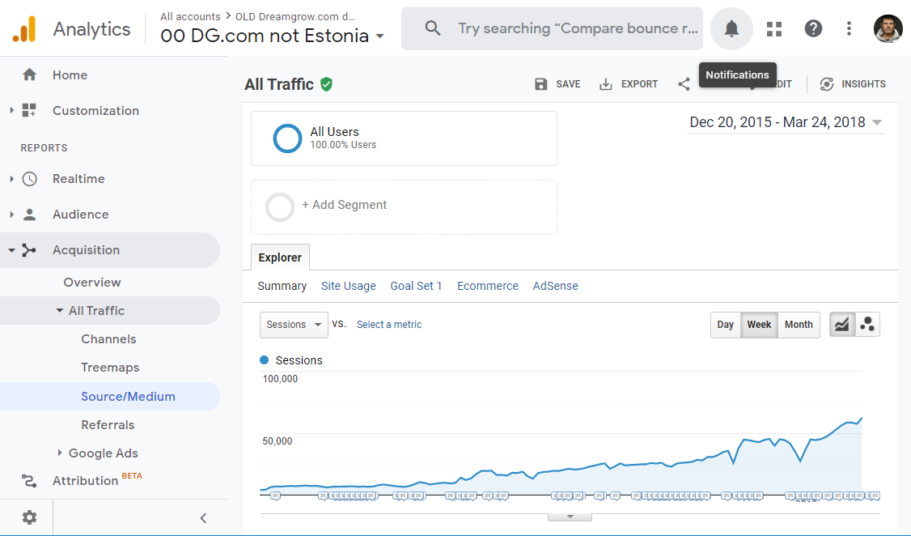Click the user profile avatar
This screenshot has width=911, height=536.
[887, 29]
